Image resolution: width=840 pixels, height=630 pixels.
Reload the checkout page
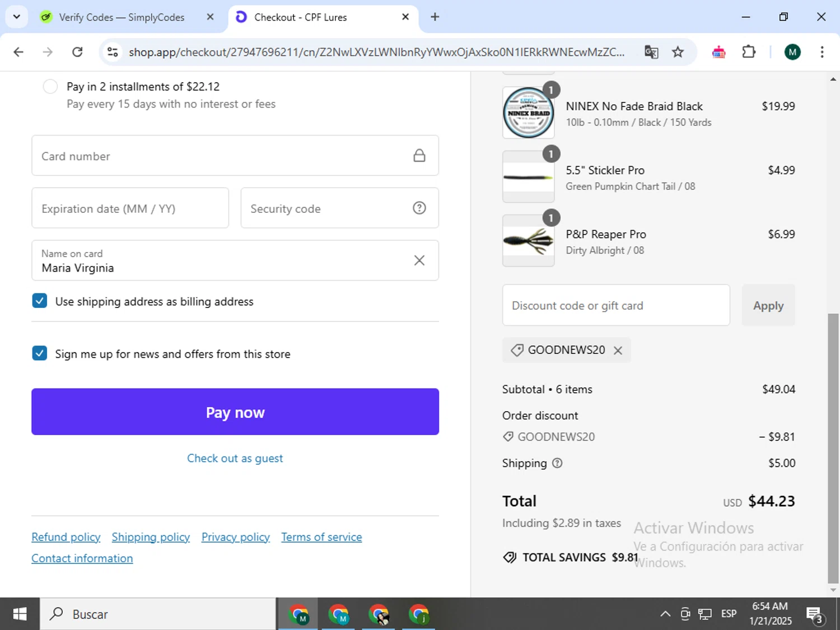pyautogui.click(x=77, y=52)
